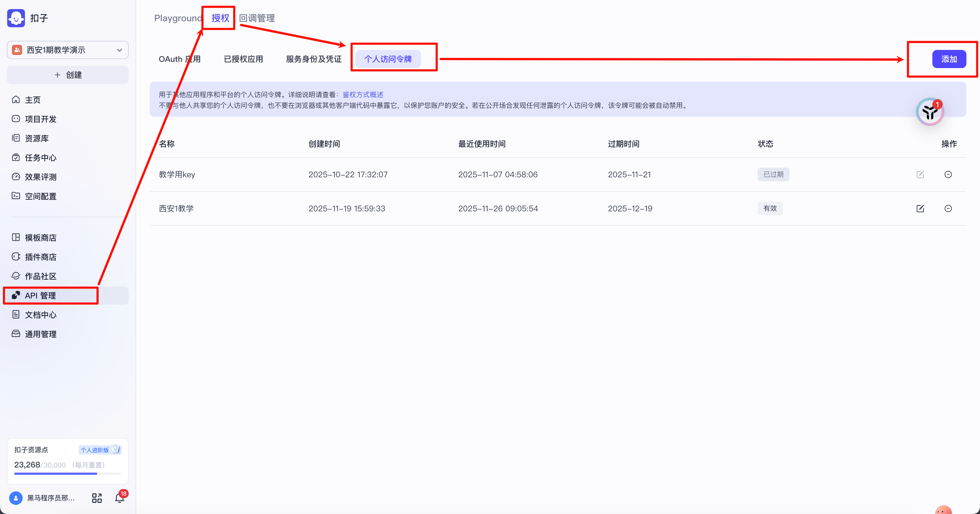Click the user avatar icon
This screenshot has height=514, width=980.
coord(16,498)
